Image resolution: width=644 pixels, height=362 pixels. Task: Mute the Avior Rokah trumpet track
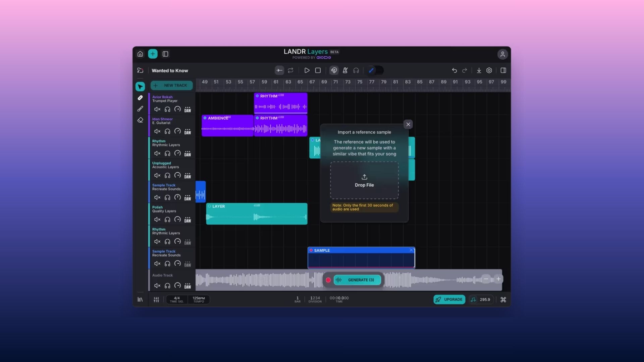tap(157, 109)
